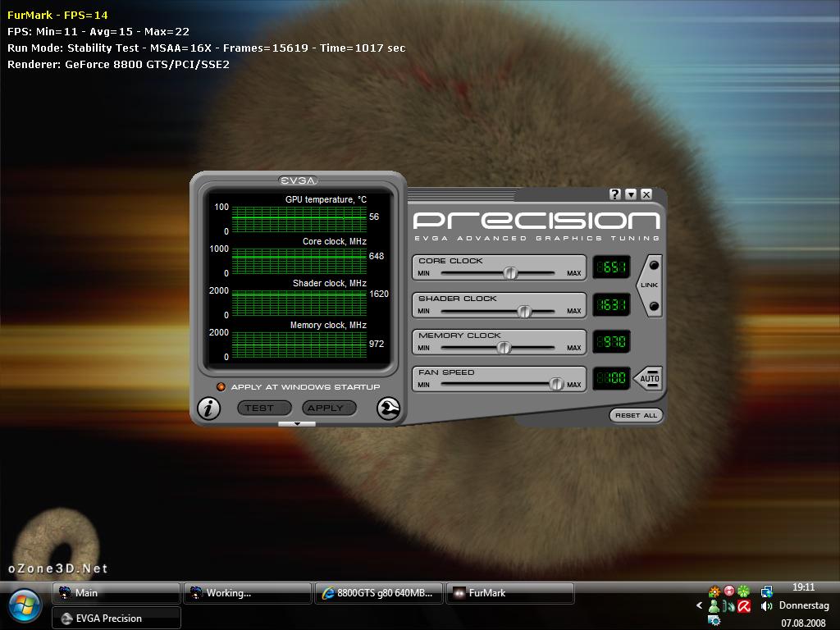Screen dimensions: 840x630
Task: Click the Run Mode: Stability Test line
Action: 206,48
